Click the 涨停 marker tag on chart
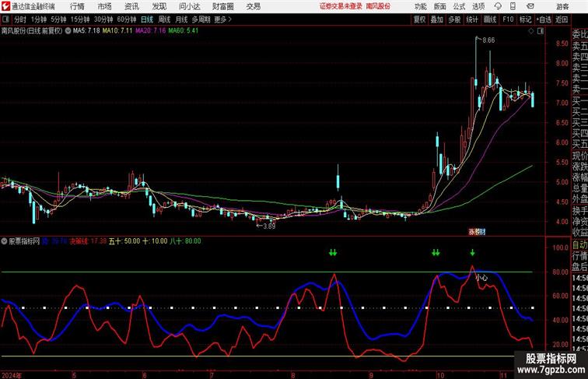The height and width of the screenshot is (379, 588). (x=476, y=232)
